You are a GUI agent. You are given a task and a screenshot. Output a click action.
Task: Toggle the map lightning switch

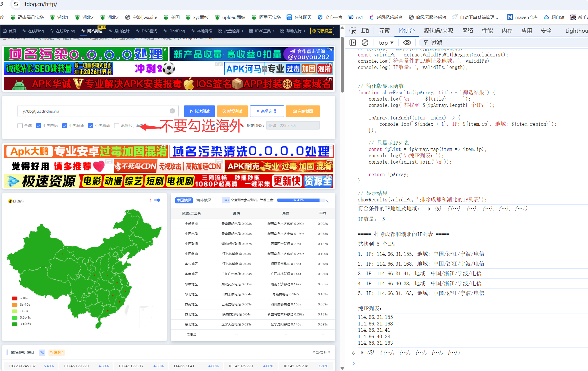[157, 200]
